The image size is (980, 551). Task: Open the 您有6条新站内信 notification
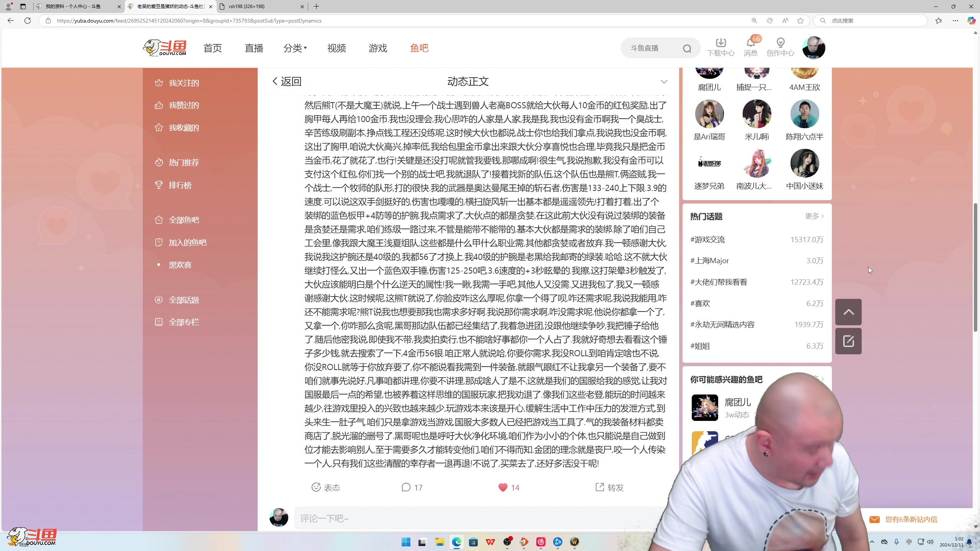point(903,519)
